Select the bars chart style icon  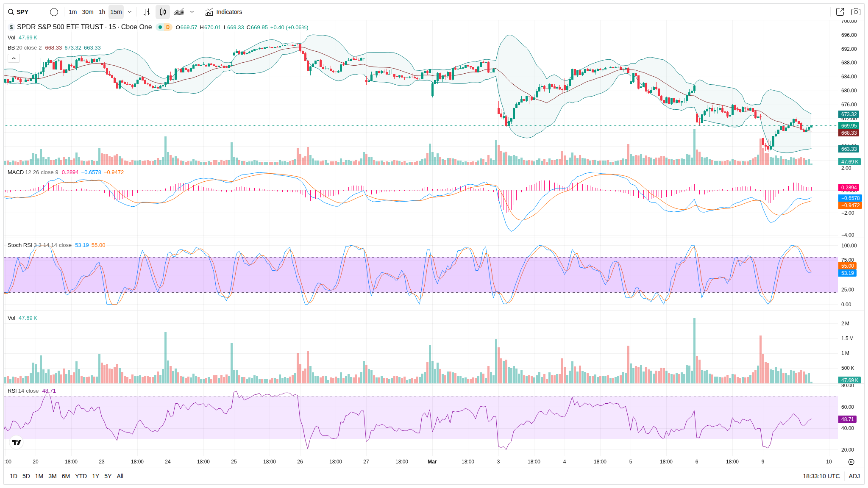click(x=147, y=12)
